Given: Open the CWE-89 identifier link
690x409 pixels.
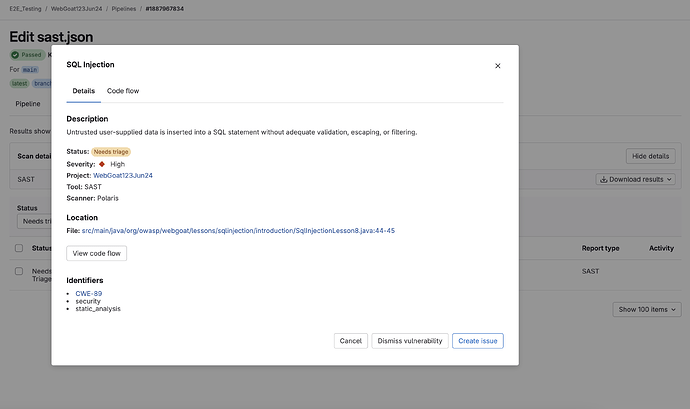Looking at the screenshot, I should (x=88, y=293).
